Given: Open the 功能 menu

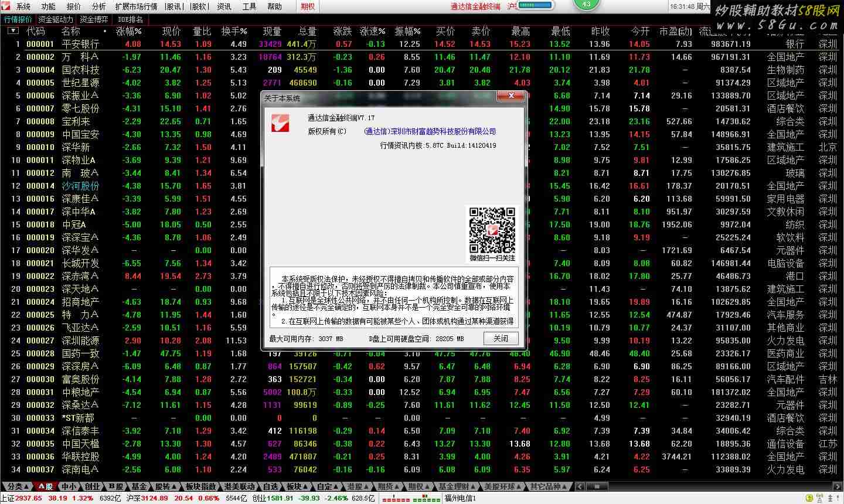Looking at the screenshot, I should coord(49,6).
